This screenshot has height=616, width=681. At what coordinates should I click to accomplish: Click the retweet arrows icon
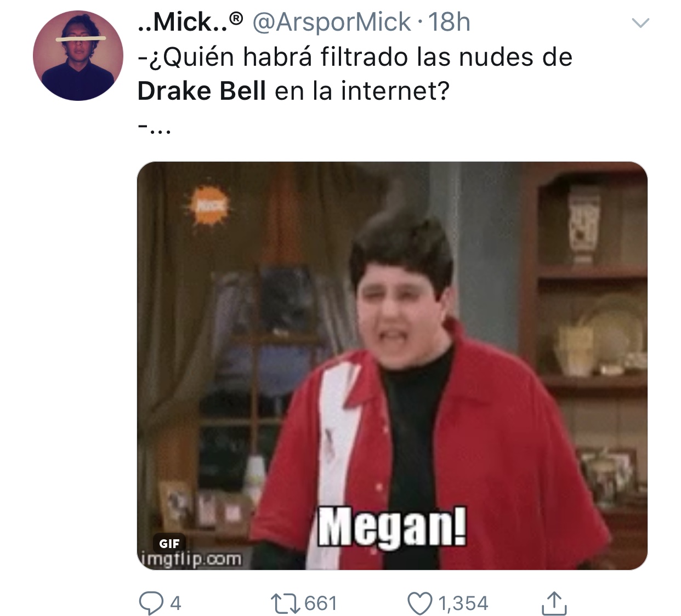click(x=286, y=603)
